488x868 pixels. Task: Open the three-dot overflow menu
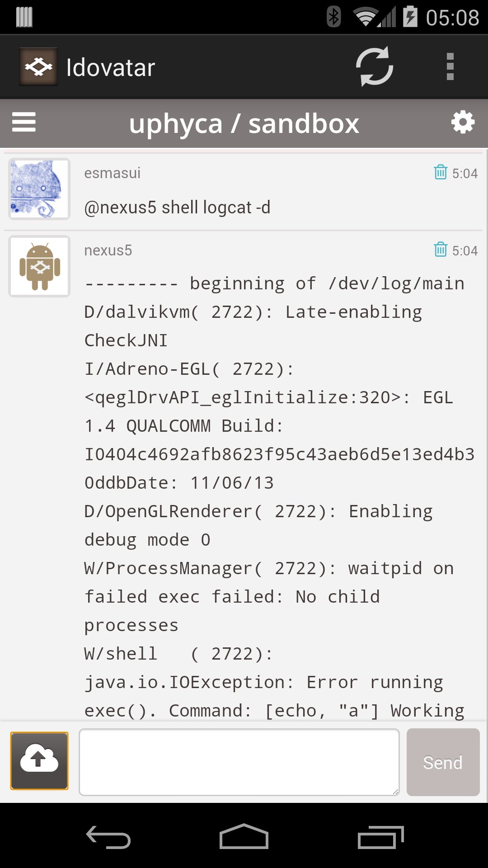pyautogui.click(x=450, y=67)
